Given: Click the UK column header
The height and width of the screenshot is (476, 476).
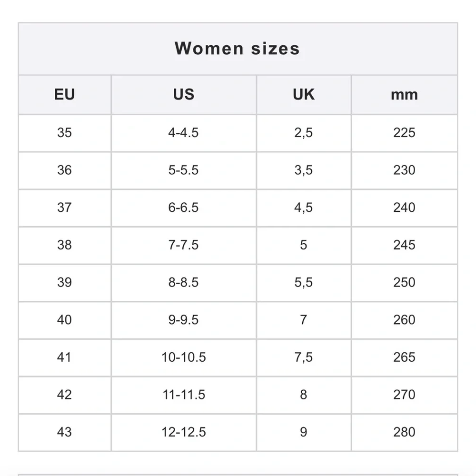Looking at the screenshot, I should (303, 94).
